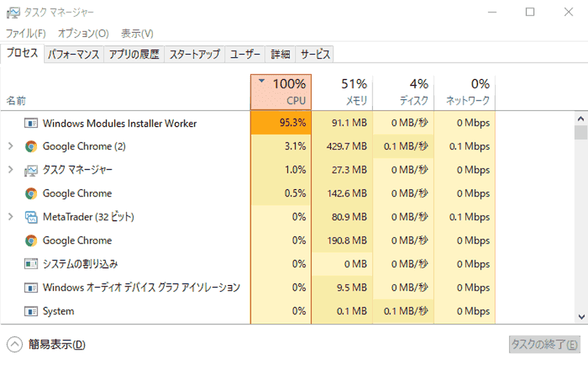The width and height of the screenshot is (588, 365).
Task: Click the 簡易表示(D) link text
Action: pyautogui.click(x=57, y=344)
